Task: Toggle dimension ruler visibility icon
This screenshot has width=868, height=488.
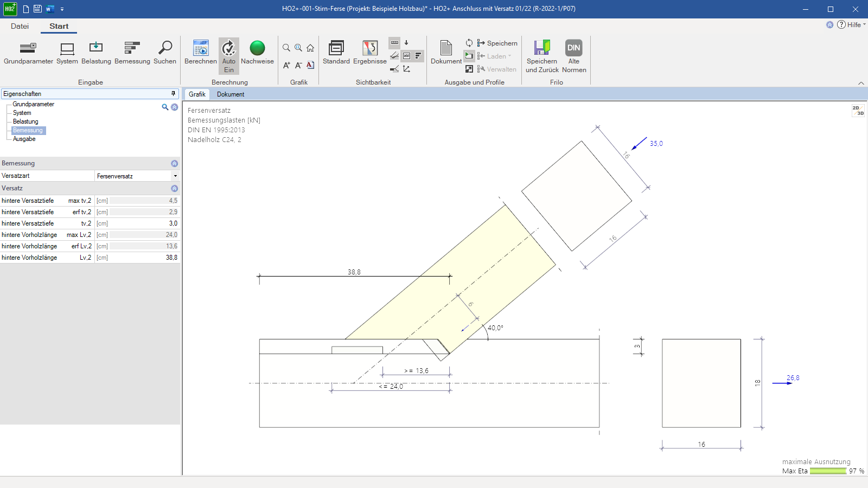Action: [x=394, y=42]
